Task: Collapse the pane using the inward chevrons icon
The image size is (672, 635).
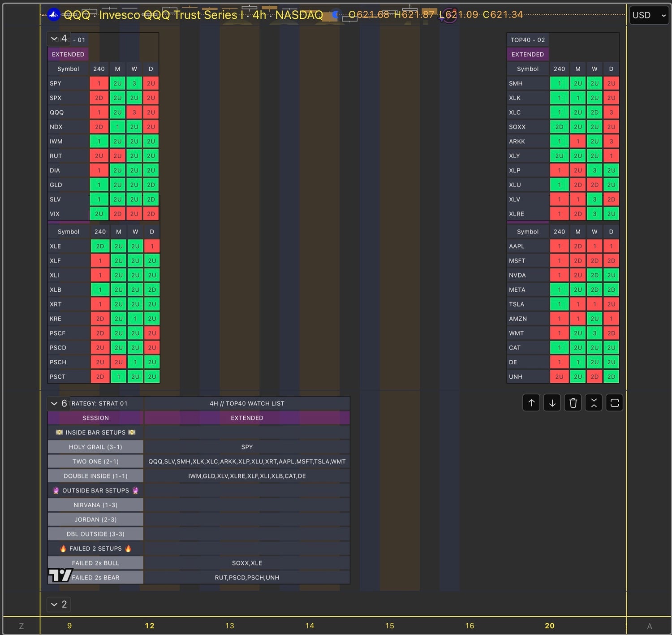Action: pos(594,403)
